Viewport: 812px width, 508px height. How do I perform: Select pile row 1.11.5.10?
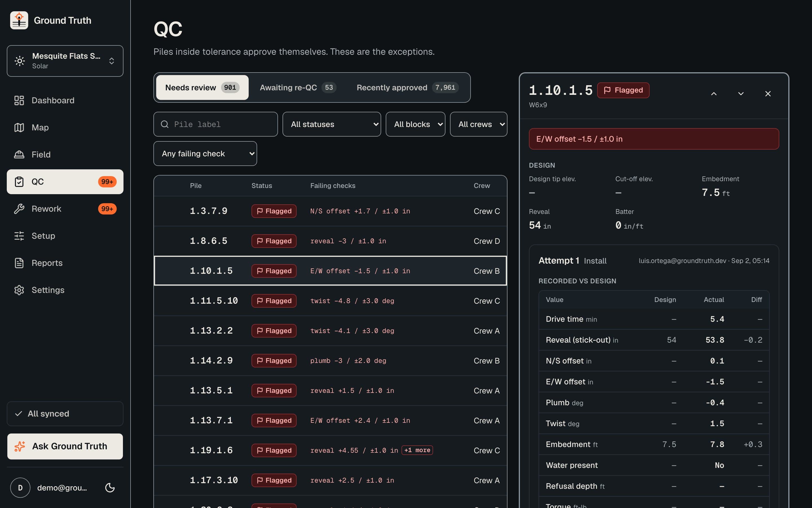pos(330,301)
